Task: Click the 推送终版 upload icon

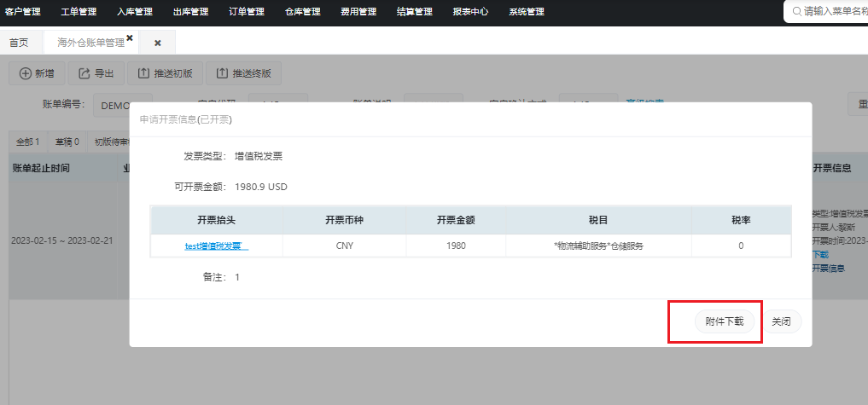Action: pyautogui.click(x=222, y=73)
